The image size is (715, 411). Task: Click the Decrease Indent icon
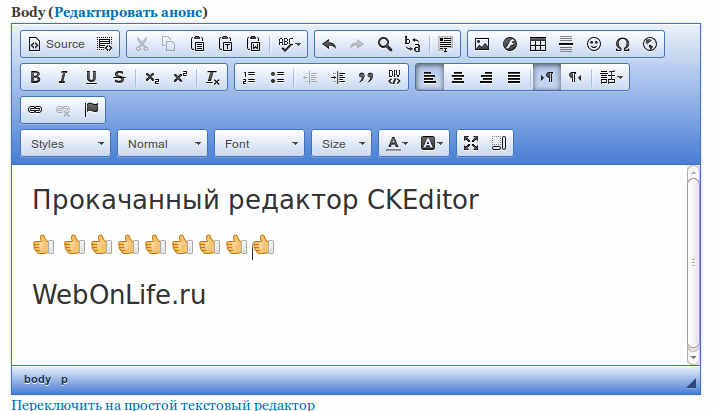[310, 77]
